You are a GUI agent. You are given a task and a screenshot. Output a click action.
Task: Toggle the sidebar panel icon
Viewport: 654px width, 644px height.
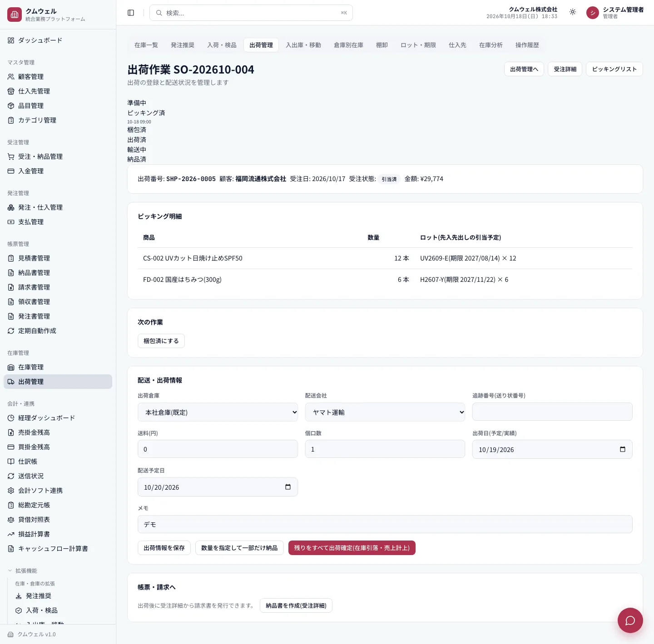pos(131,13)
